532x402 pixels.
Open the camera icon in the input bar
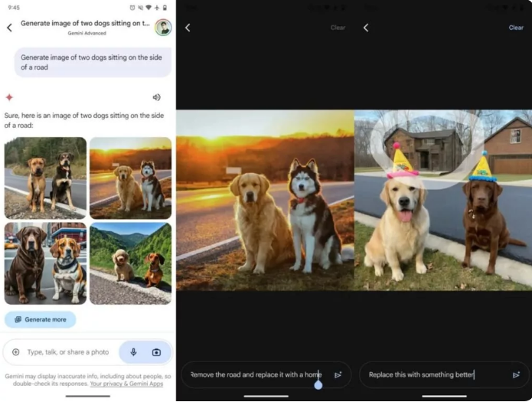(156, 352)
